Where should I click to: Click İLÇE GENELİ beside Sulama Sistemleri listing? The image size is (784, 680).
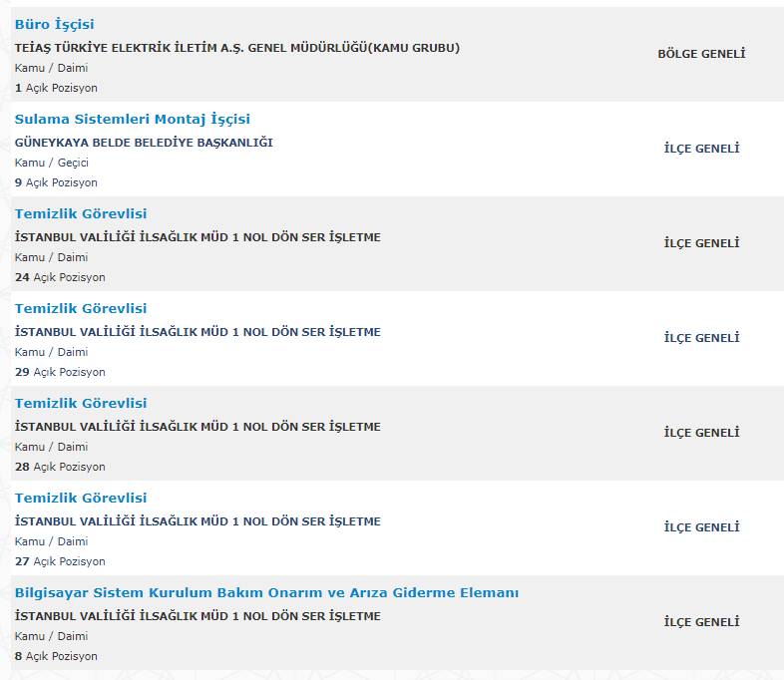tap(701, 149)
